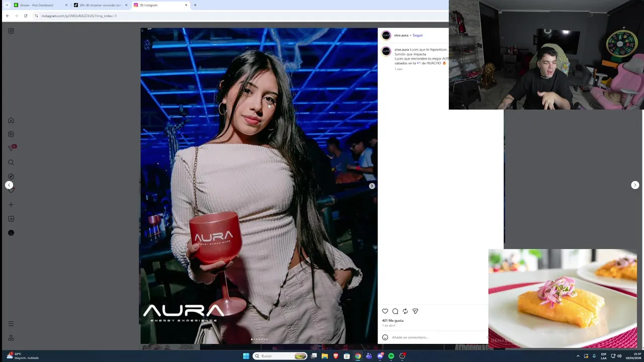Like the post with the heart icon
This screenshot has height=362, width=644.
(385, 311)
